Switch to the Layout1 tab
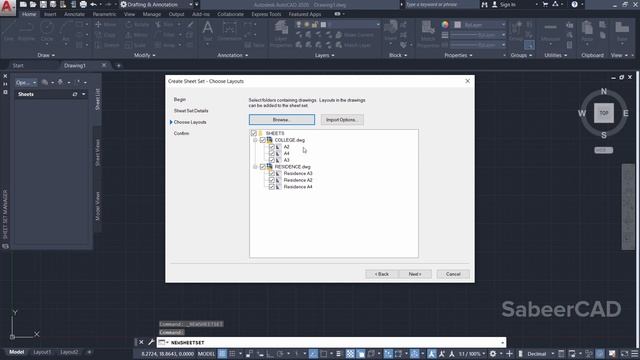This screenshot has height=360, width=640. [42, 352]
